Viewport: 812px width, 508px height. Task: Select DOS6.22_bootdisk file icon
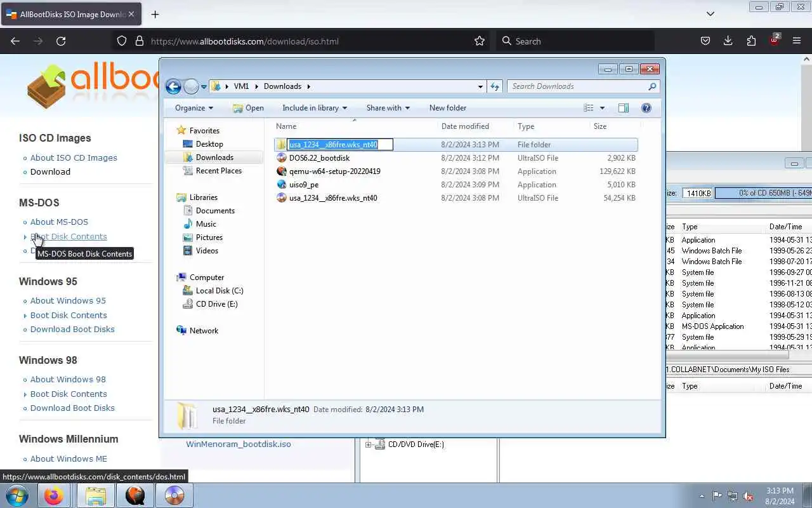[282, 158]
